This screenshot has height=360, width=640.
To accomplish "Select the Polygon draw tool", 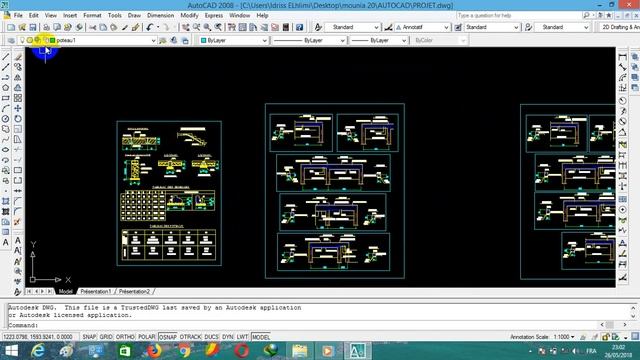I will coord(6,88).
